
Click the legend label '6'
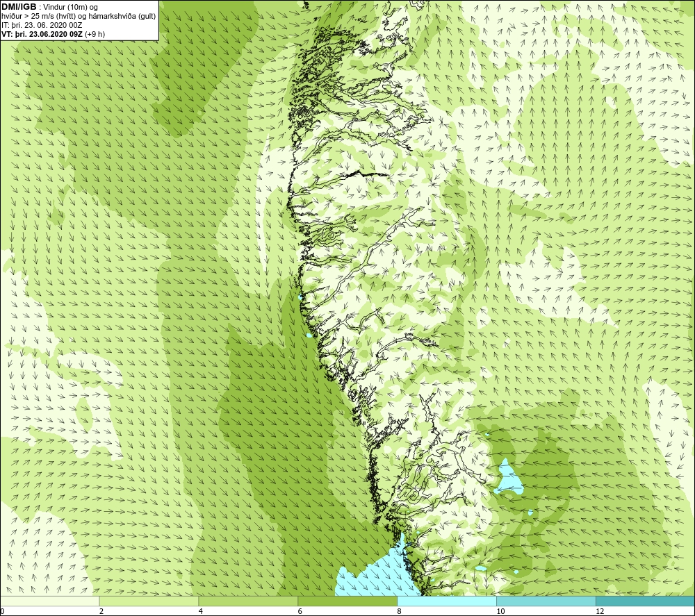(300, 611)
